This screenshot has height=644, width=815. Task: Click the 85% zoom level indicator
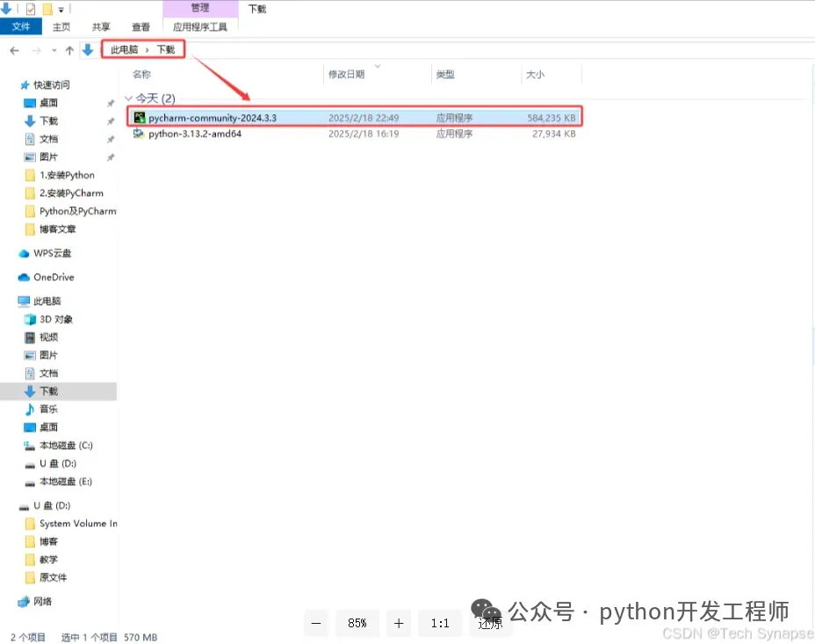point(357,623)
